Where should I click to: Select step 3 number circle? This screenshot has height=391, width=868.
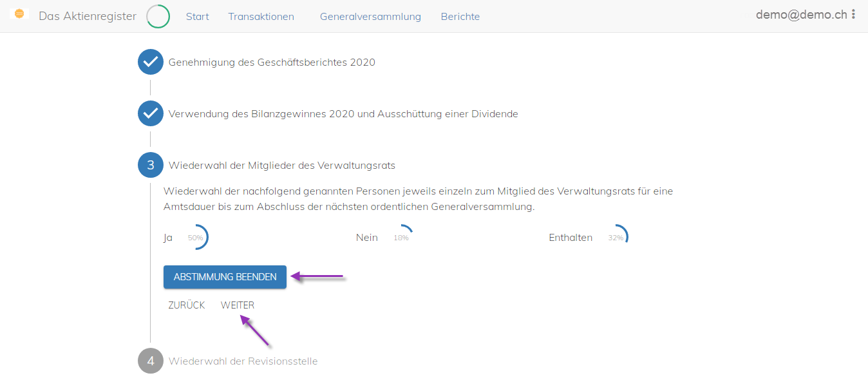click(151, 165)
